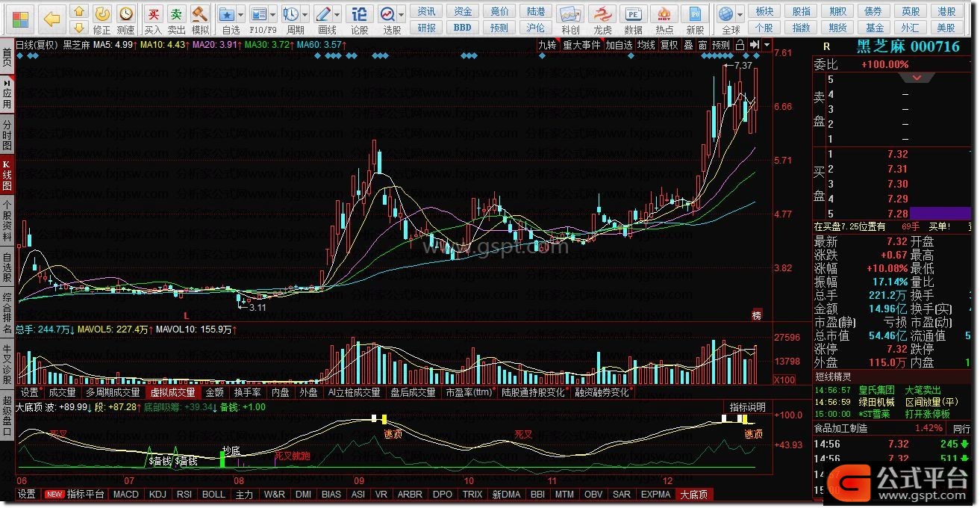Toggle 预测 forecast in chart header

tap(721, 45)
